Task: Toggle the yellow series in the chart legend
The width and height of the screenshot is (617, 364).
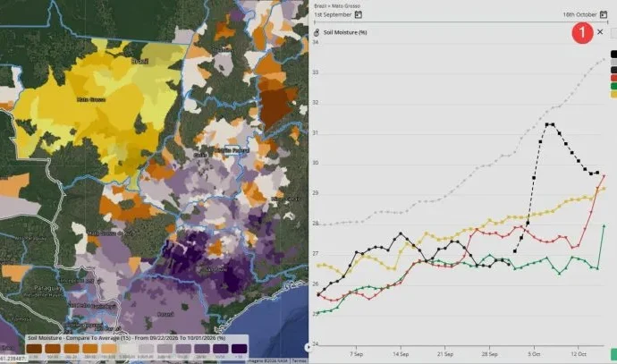Action: [613, 95]
